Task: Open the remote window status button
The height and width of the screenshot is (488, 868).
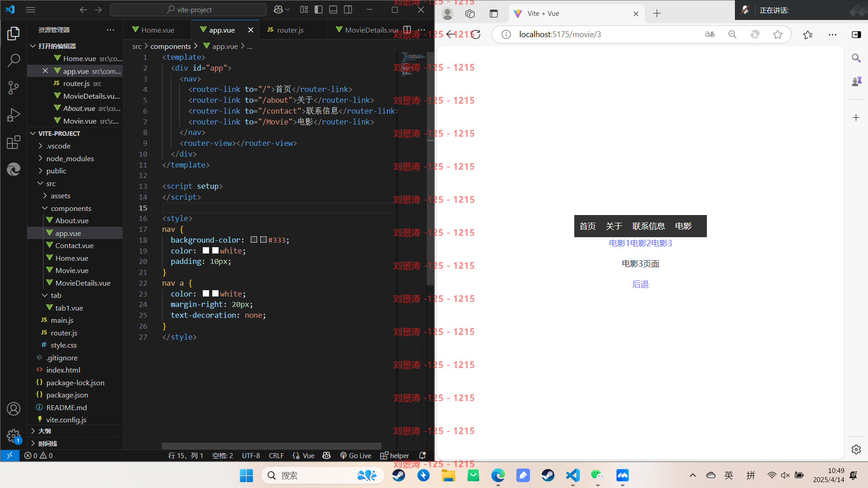Action: (x=10, y=455)
